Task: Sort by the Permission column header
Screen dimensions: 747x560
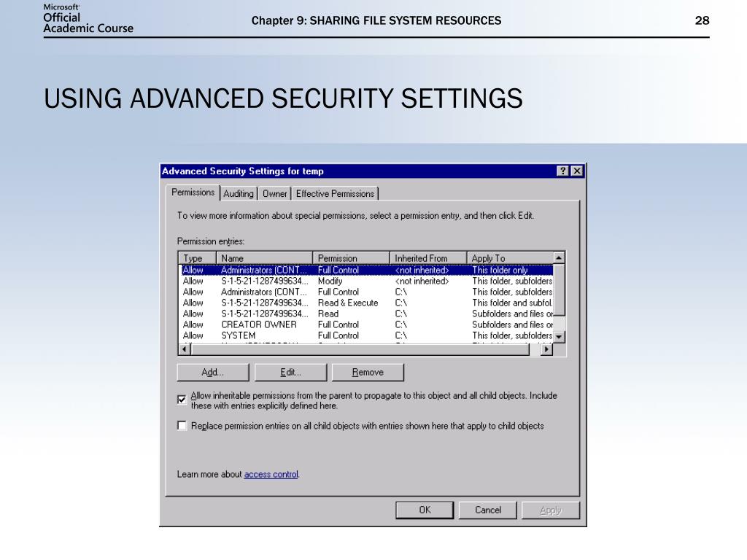Action: [351, 258]
